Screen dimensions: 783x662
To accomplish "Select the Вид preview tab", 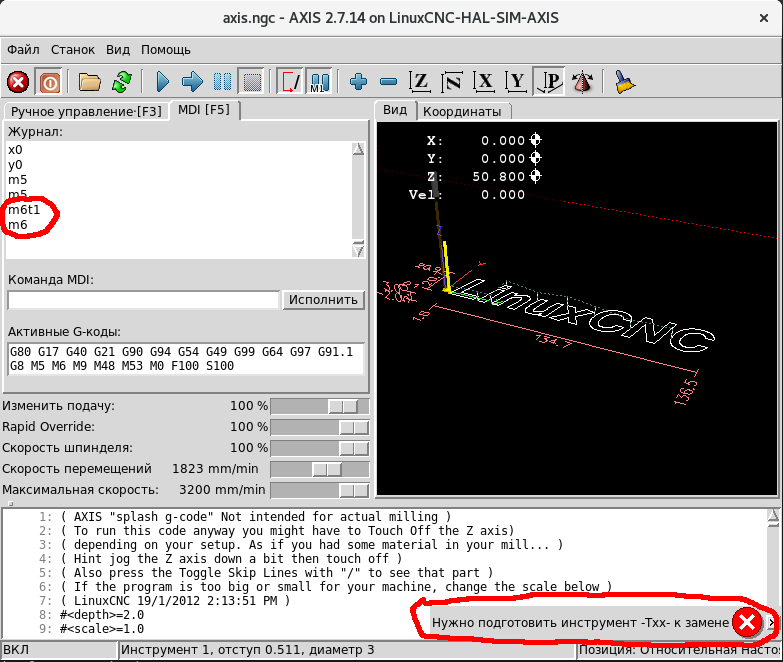I will [x=395, y=110].
